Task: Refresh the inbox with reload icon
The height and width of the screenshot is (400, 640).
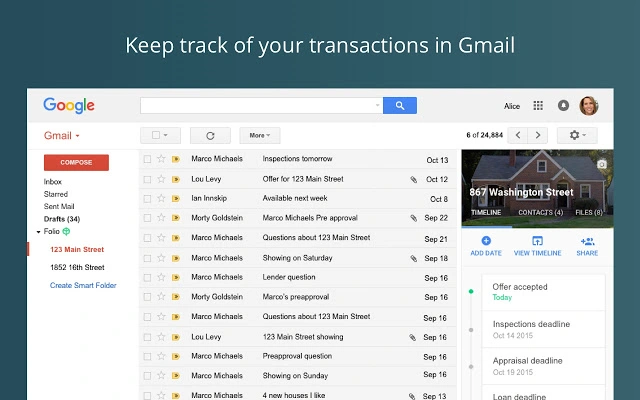Action: 210,136
